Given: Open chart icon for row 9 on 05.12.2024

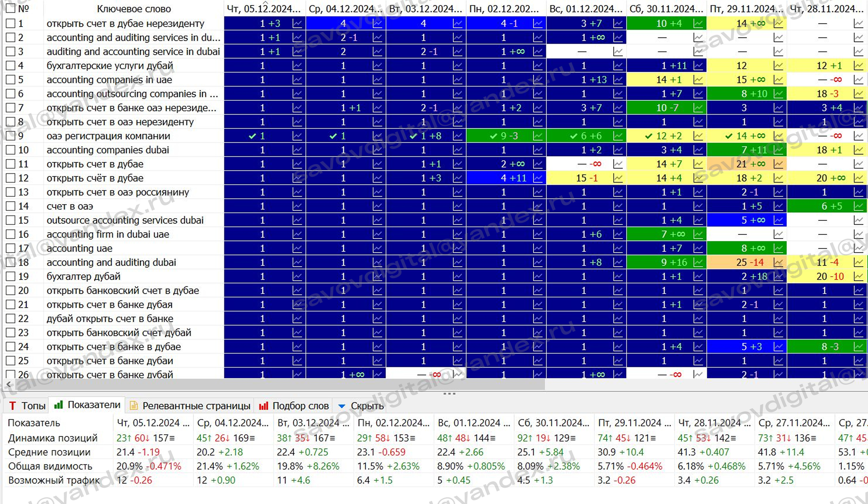Looking at the screenshot, I should 297,136.
